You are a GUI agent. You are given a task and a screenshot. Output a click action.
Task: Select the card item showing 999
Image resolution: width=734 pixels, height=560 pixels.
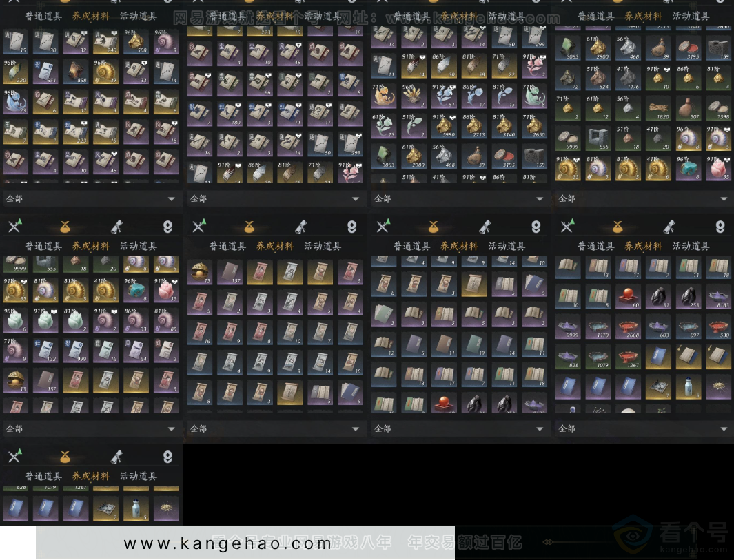(x=75, y=352)
